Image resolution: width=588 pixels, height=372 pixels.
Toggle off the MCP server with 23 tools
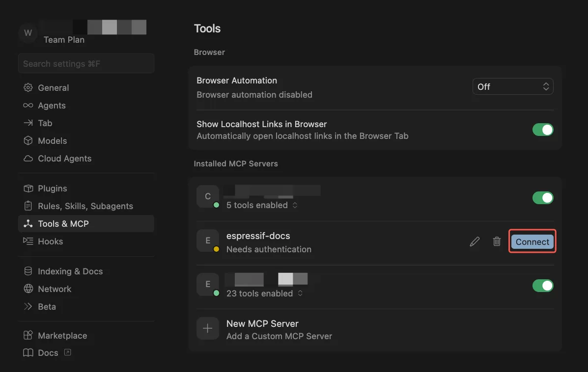point(543,286)
